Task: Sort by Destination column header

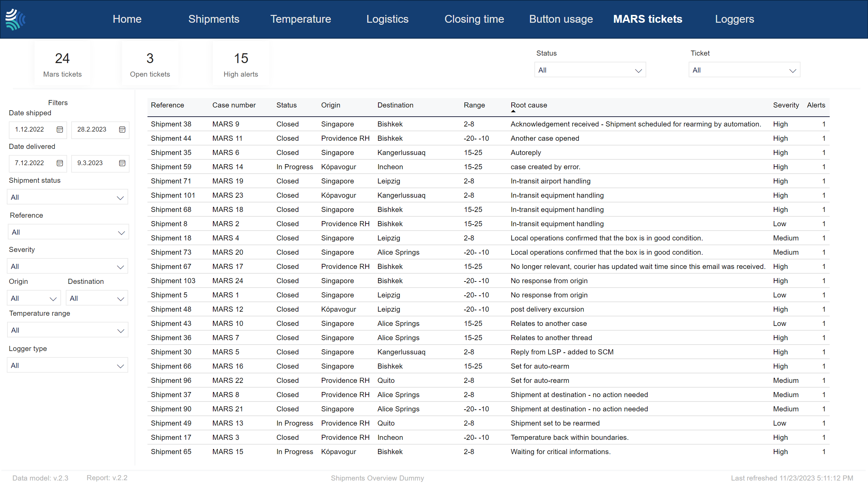Action: 395,105
